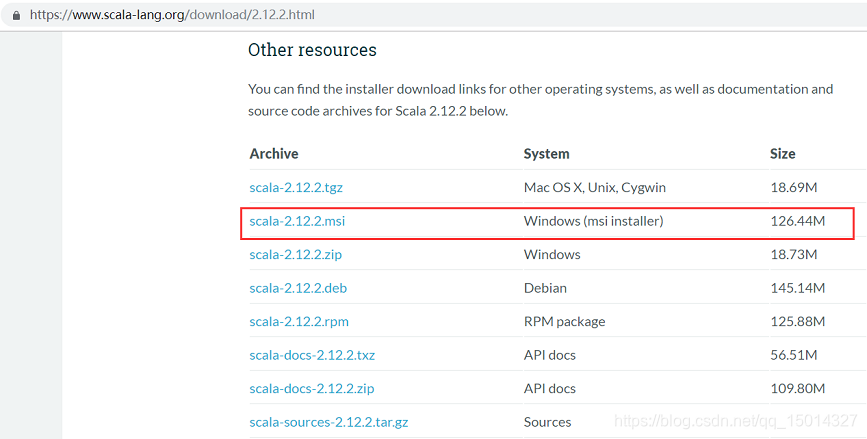Open scala-sources-2.12.2.tar.gz link
Screen dimensions: 867x439
coord(328,422)
